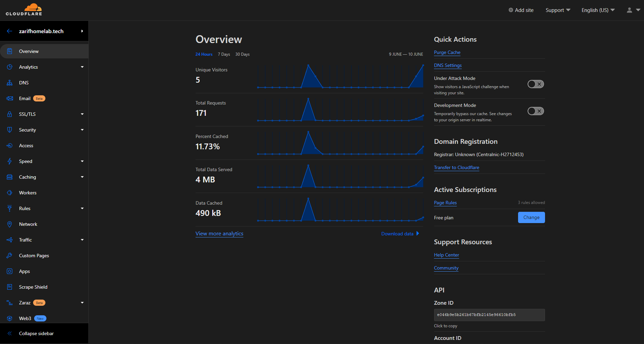Open DNS via its sidebar icon
Image resolution: width=644 pixels, height=344 pixels.
10,83
